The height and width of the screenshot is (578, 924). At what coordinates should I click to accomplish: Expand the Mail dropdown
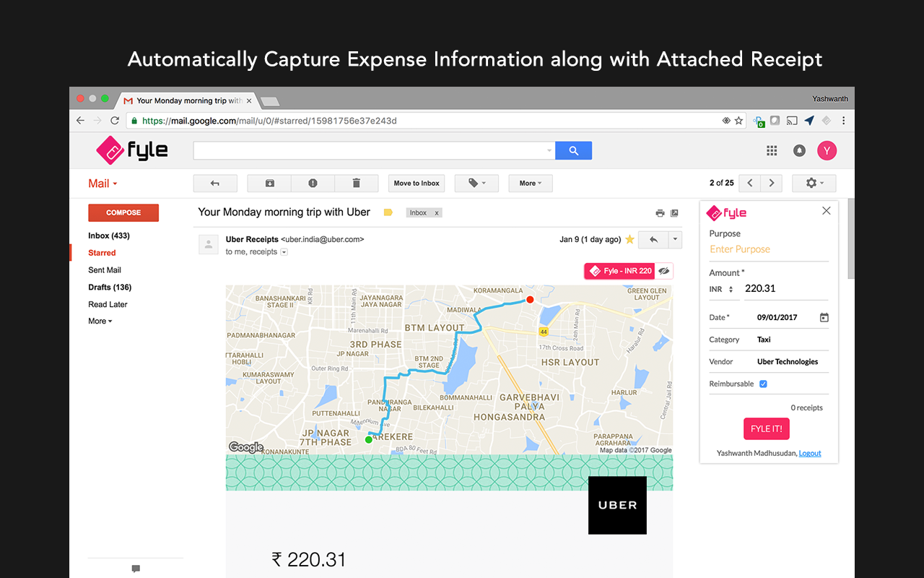103,184
